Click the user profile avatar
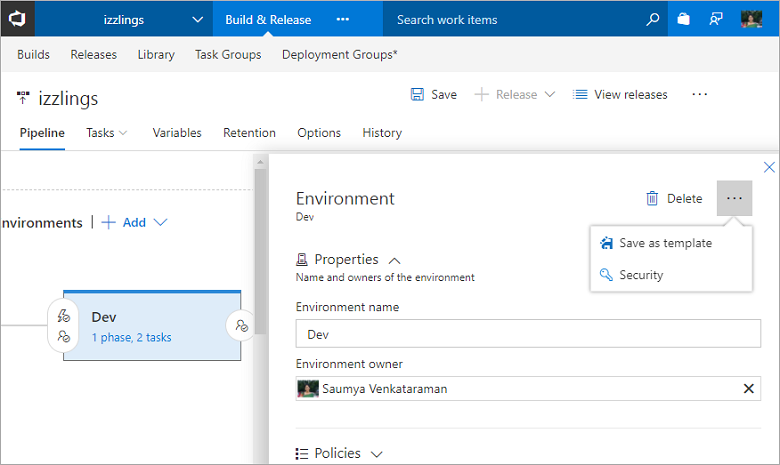This screenshot has width=780, height=465. (x=752, y=19)
